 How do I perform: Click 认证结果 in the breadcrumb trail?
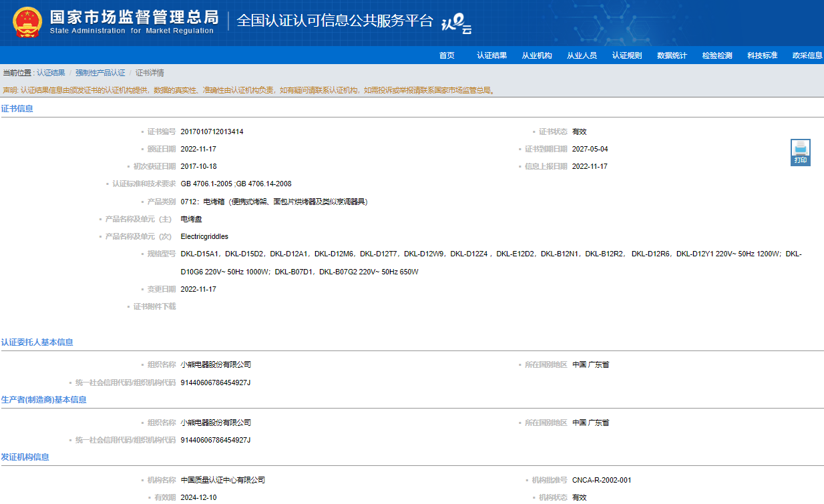coord(51,73)
